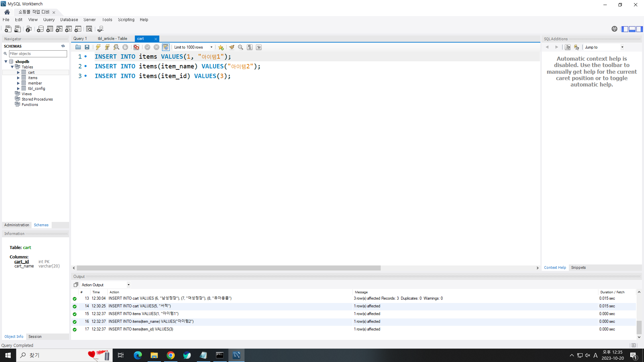This screenshot has height=362, width=644.
Task: Expand the items table tree node
Action: [x=18, y=78]
